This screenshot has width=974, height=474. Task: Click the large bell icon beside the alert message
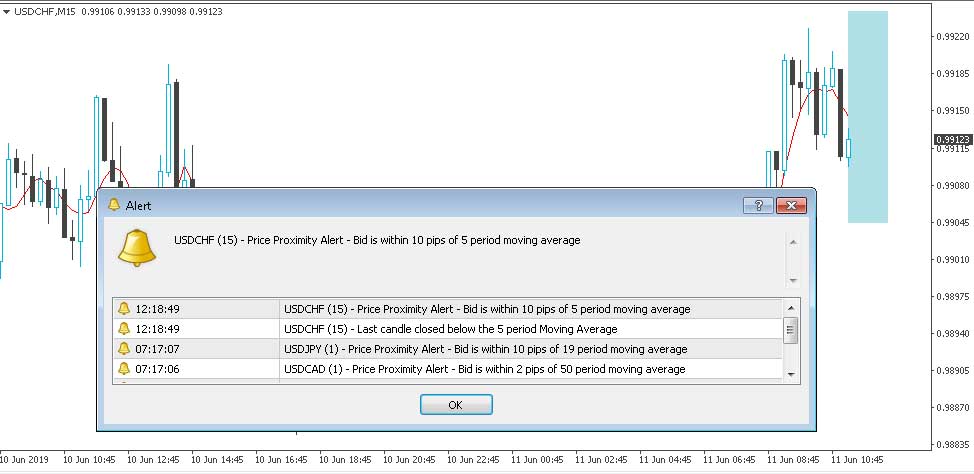[136, 247]
